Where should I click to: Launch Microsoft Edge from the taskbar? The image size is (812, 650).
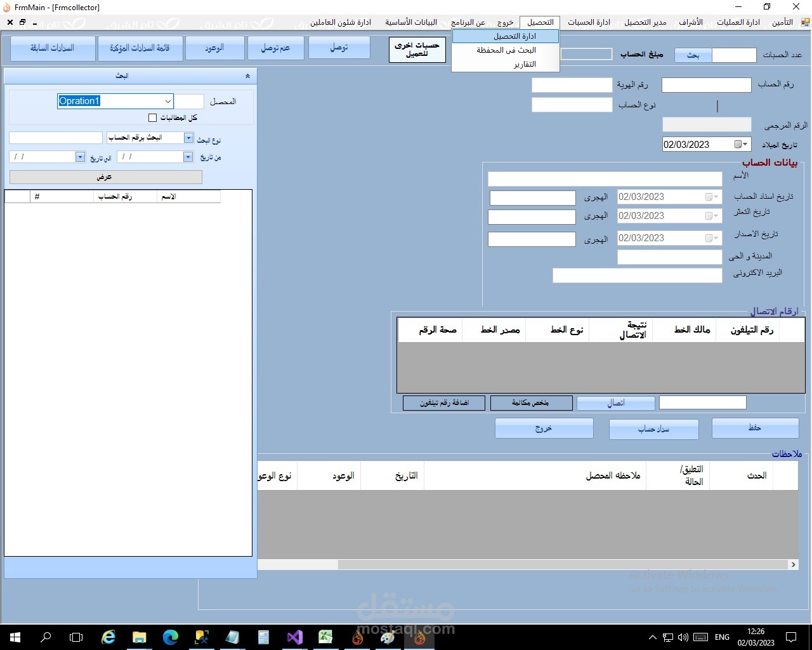point(171,637)
